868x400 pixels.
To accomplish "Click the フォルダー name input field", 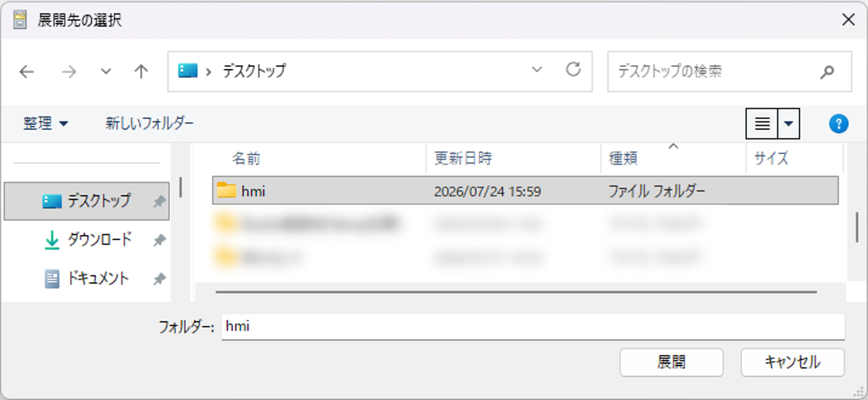I will tap(533, 327).
